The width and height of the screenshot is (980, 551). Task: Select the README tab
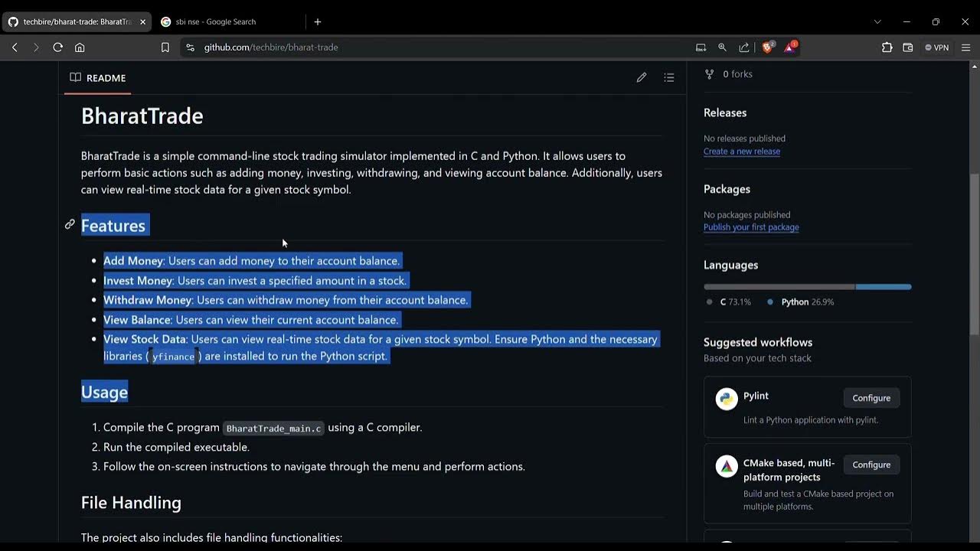[x=98, y=78]
